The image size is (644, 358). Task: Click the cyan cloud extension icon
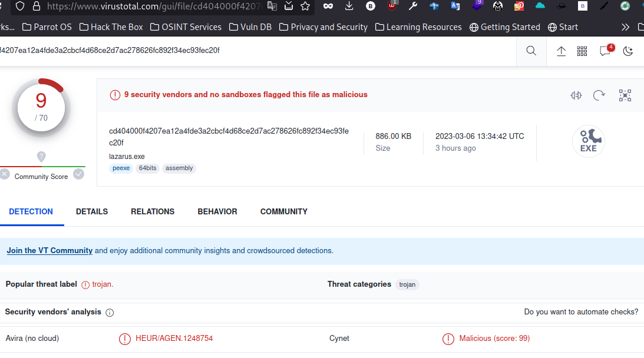pos(540,6)
